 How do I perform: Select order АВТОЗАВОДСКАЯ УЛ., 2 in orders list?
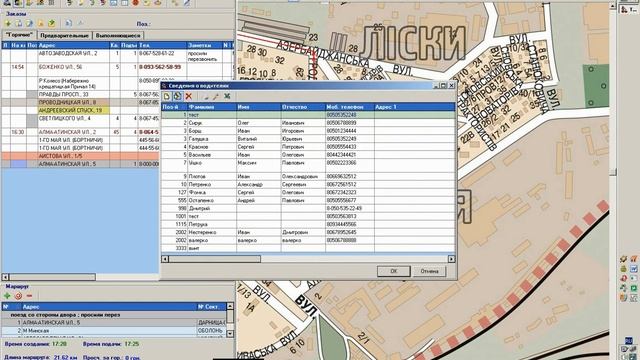[118, 56]
